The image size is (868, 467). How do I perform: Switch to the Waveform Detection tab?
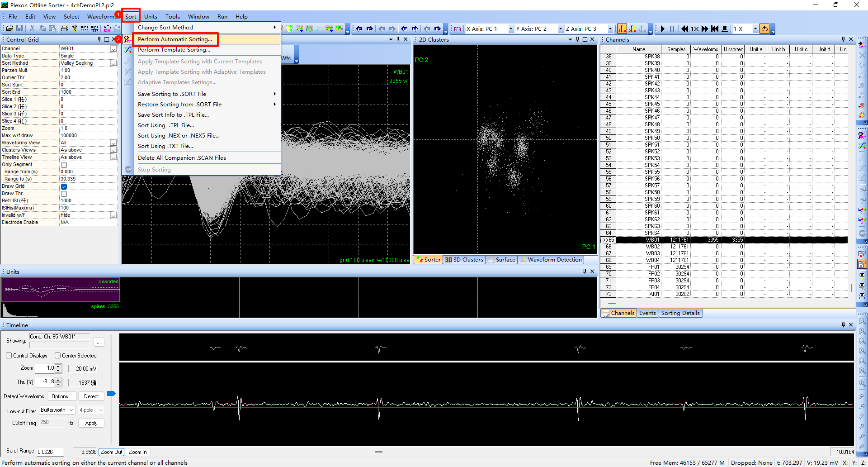point(550,260)
